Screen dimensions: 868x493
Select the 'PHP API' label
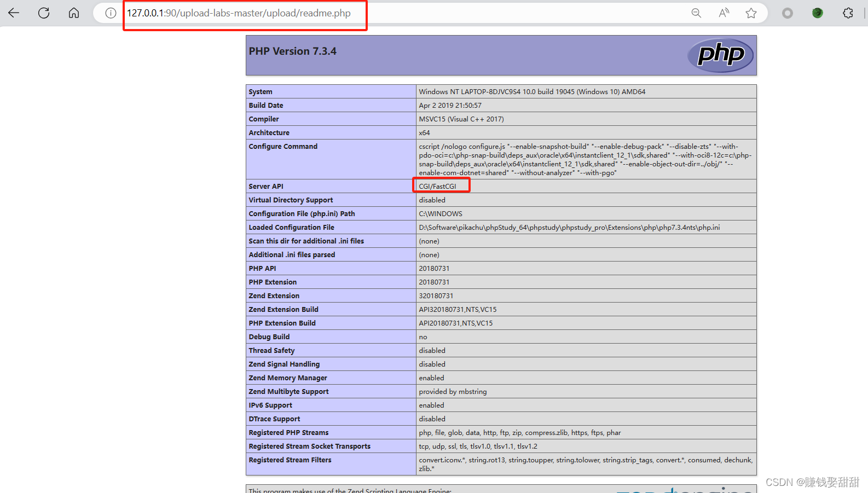262,269
